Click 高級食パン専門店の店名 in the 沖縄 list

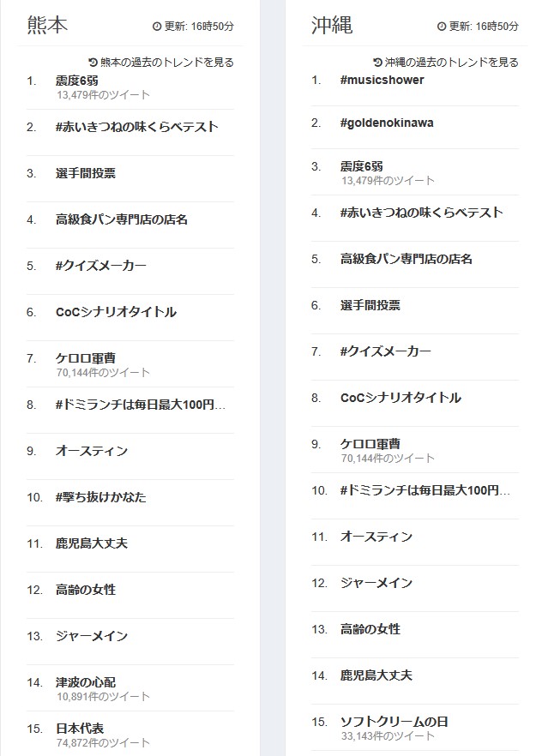click(x=407, y=259)
